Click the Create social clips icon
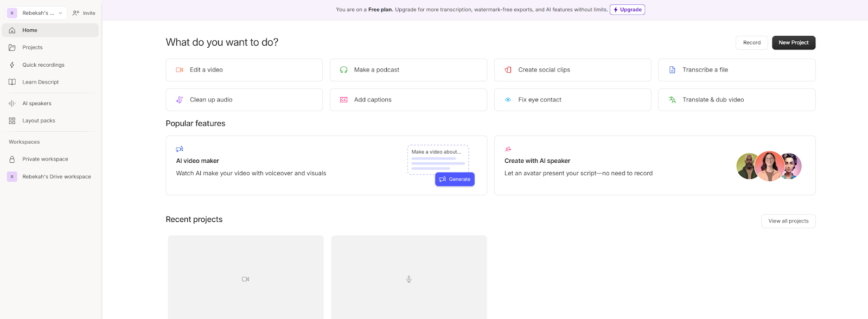This screenshot has width=868, height=319. [x=508, y=70]
